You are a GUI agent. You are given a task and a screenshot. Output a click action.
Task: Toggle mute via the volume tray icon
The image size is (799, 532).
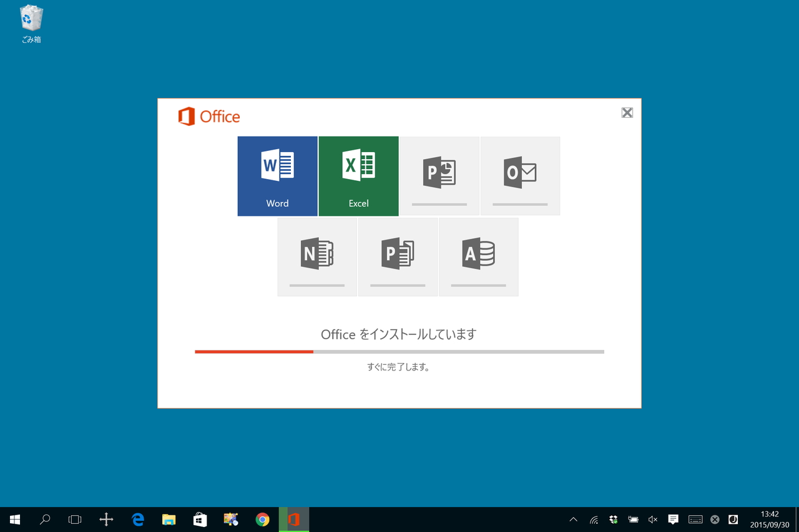point(652,519)
